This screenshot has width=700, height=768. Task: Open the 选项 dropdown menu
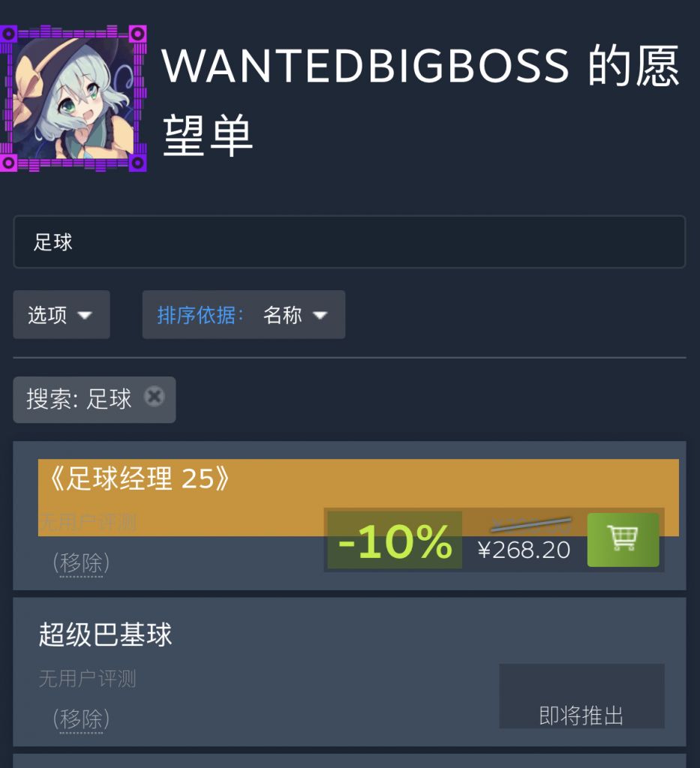(62, 314)
